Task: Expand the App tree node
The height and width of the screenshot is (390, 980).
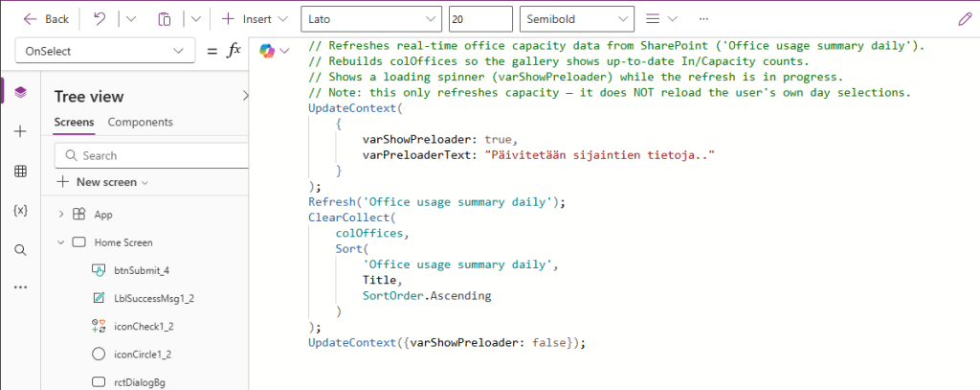Action: pyautogui.click(x=61, y=215)
